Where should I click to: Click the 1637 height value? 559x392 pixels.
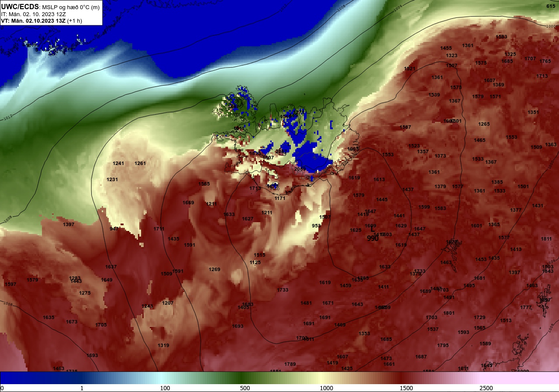(111, 267)
